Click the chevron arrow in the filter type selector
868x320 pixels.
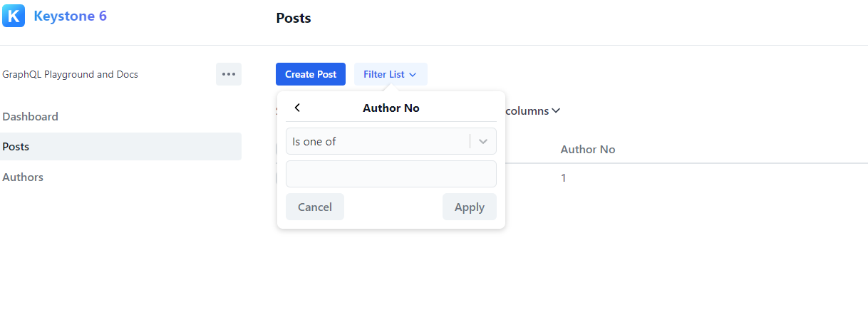point(483,141)
